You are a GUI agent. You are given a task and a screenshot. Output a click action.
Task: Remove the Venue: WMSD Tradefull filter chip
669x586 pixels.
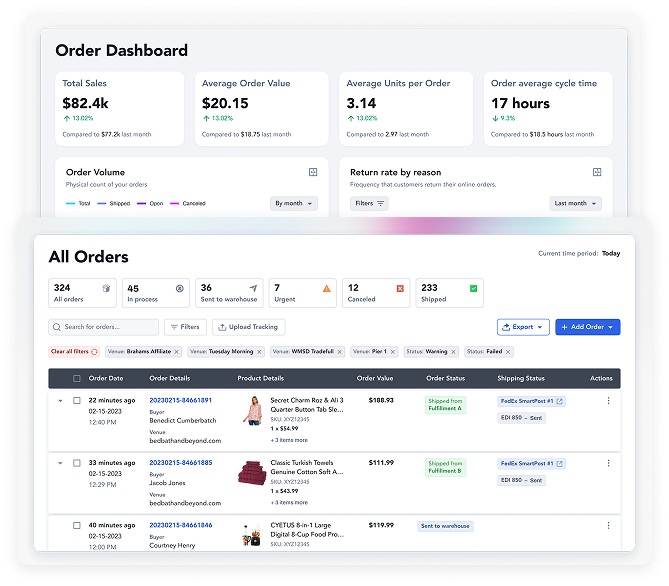coord(340,352)
